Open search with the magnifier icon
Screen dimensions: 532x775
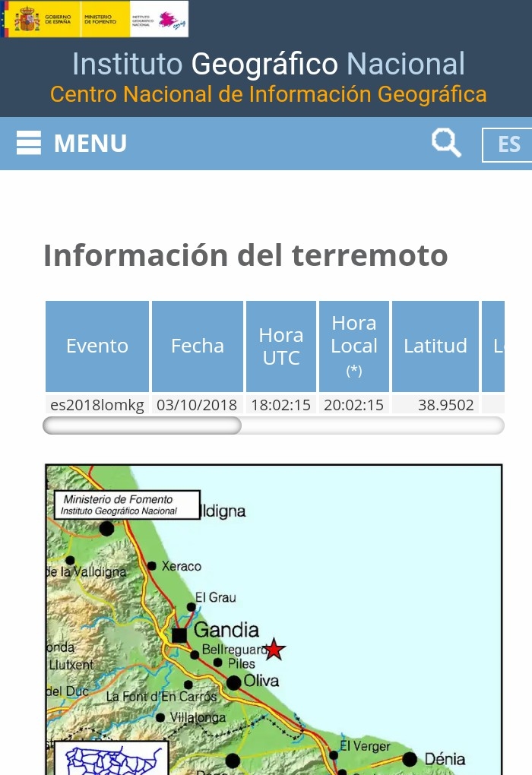click(x=446, y=142)
